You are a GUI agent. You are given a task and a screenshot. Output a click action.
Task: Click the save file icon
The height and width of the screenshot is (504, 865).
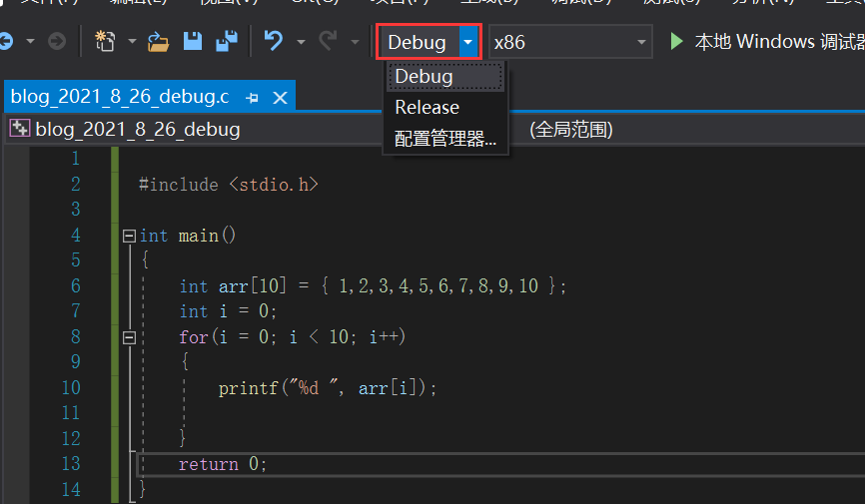click(x=193, y=41)
